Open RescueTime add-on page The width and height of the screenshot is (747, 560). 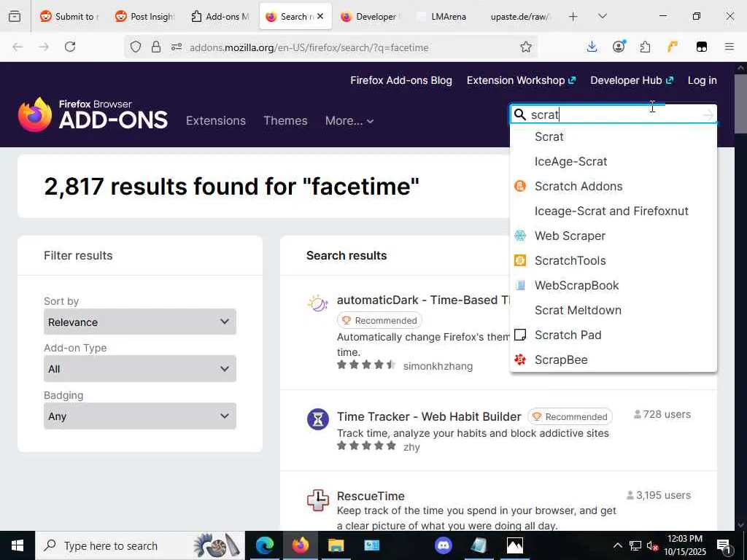371,496
